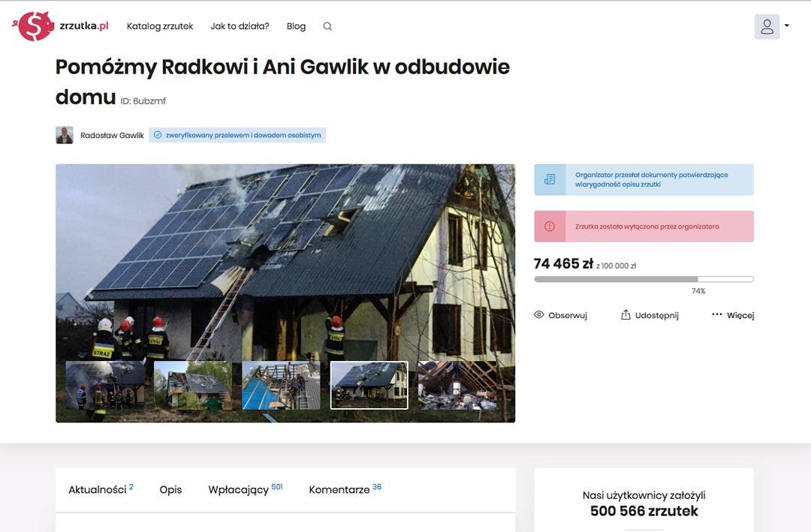This screenshot has height=532, width=811.
Task: Click the user account avatar icon
Action: coord(767,26)
